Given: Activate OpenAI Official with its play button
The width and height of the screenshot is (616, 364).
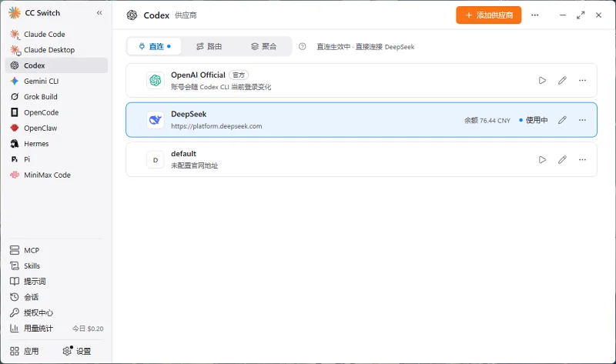Looking at the screenshot, I should (542, 81).
